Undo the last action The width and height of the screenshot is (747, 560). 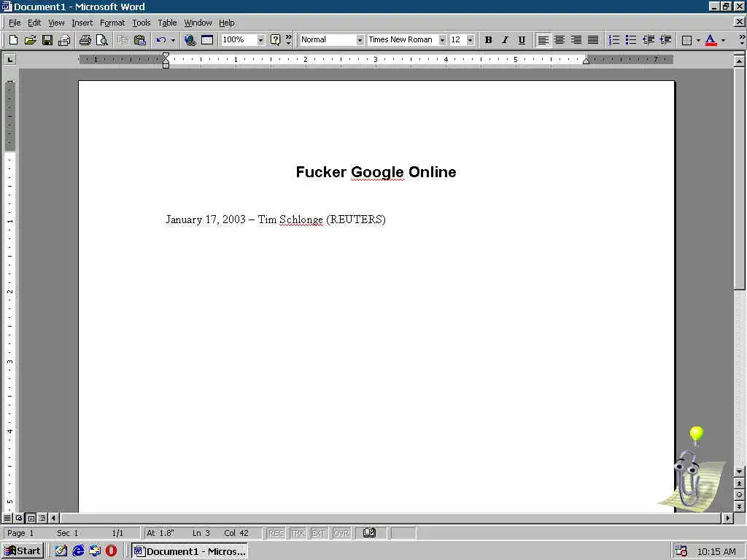click(x=161, y=40)
